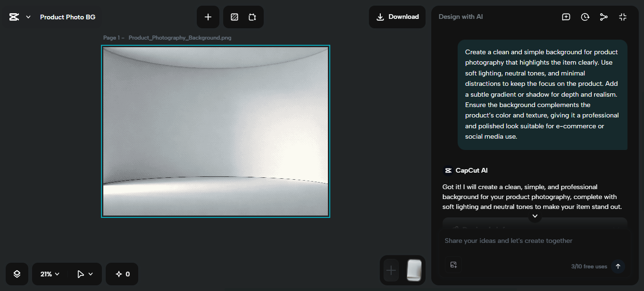Open the canvas resize tool
Screen dimensions: 644x291
[252, 17]
